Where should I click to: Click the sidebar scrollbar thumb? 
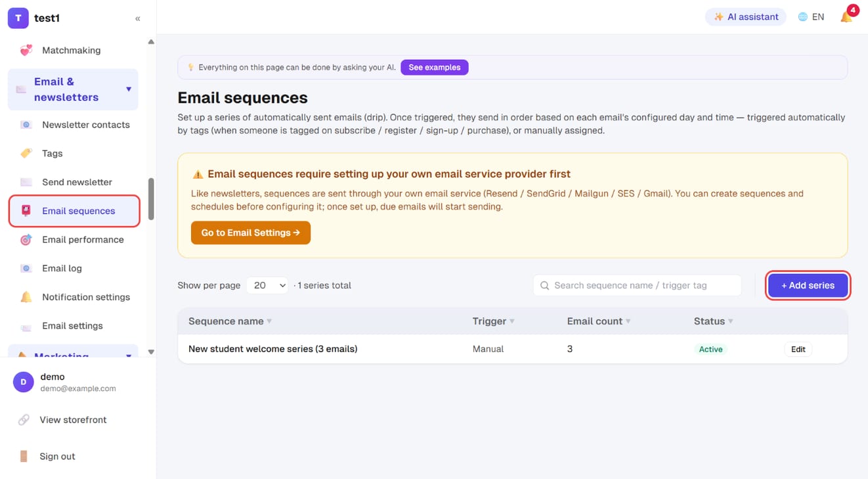point(151,199)
